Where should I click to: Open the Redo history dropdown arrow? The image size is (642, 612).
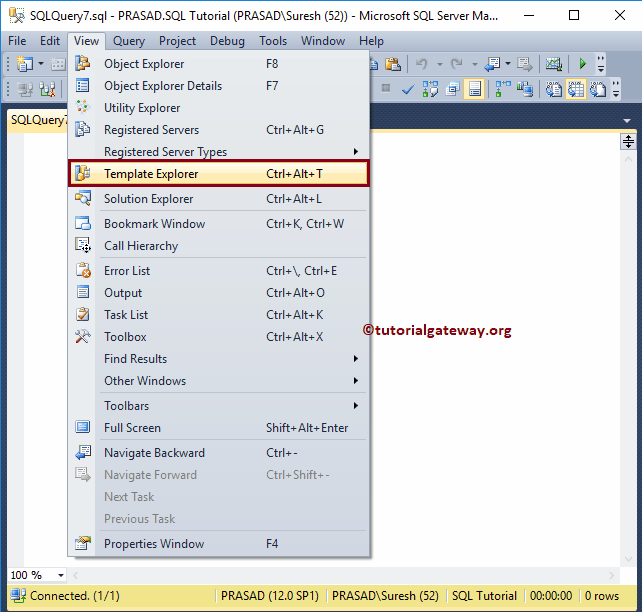pyautogui.click(x=475, y=64)
